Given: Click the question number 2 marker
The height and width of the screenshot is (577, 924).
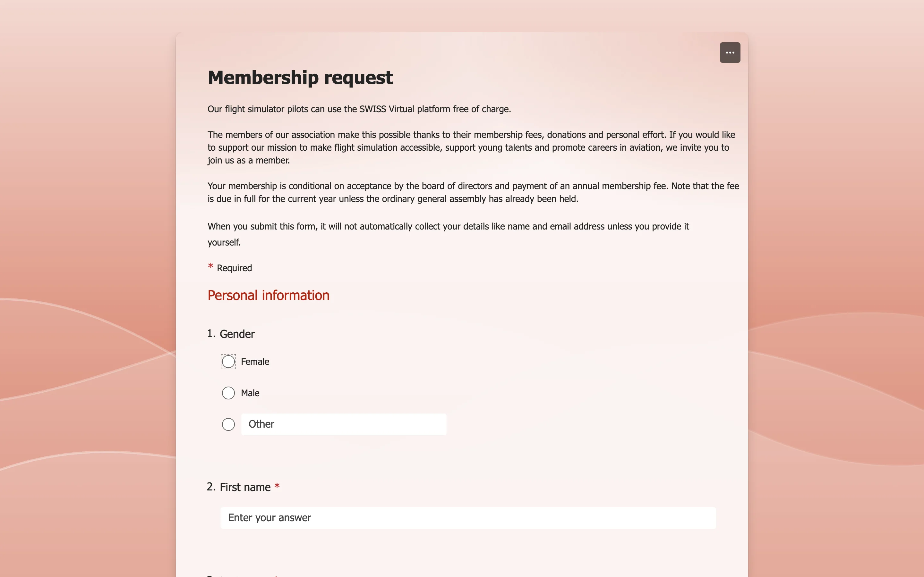Looking at the screenshot, I should tap(211, 487).
